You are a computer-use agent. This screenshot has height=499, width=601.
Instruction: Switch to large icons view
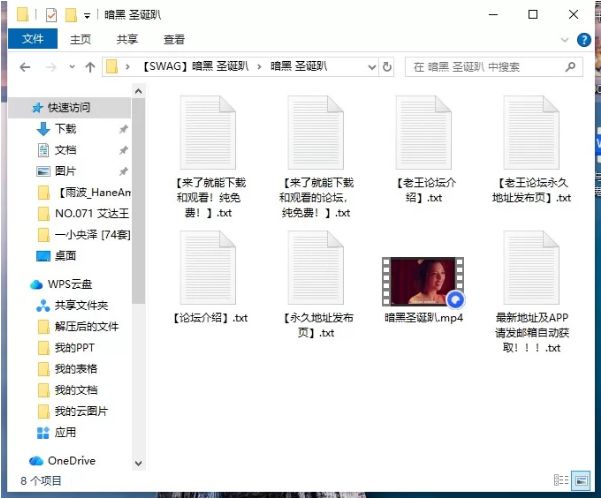click(x=581, y=480)
